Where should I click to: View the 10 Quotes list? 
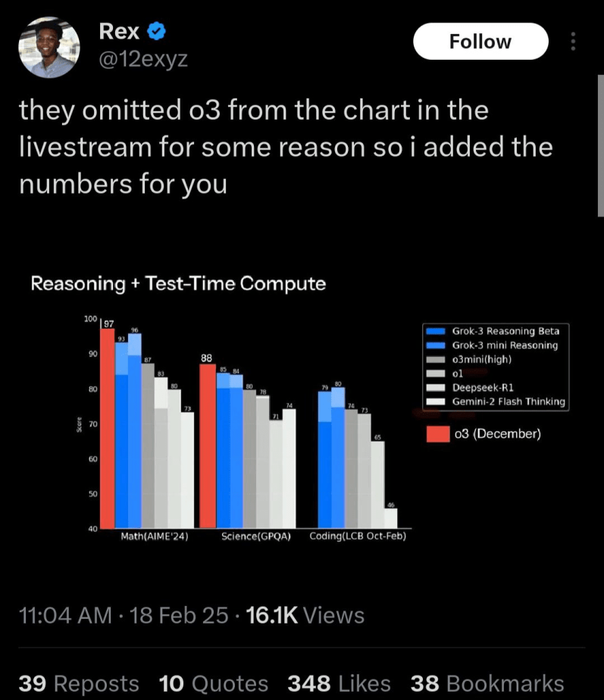(214, 683)
